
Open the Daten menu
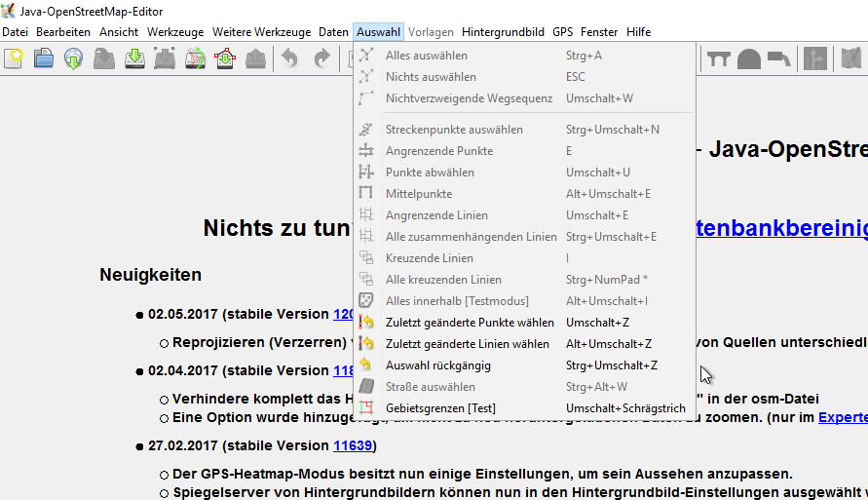333,32
